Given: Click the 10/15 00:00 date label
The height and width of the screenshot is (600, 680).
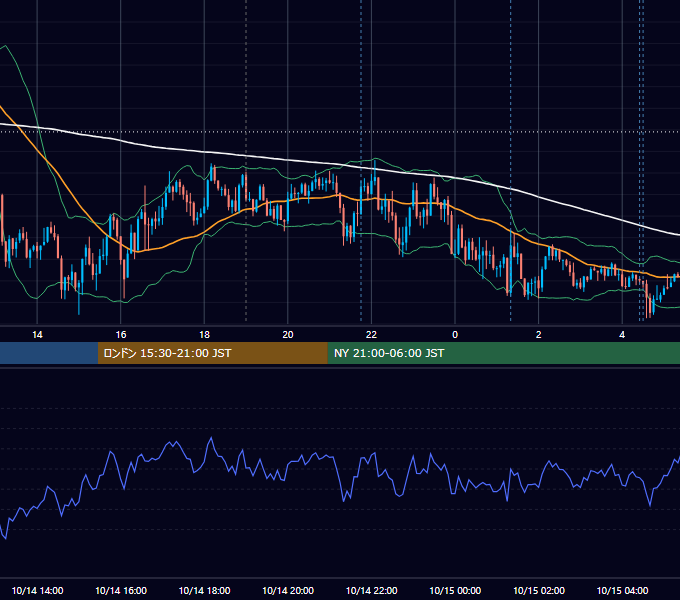Looking at the screenshot, I should coord(455,590).
